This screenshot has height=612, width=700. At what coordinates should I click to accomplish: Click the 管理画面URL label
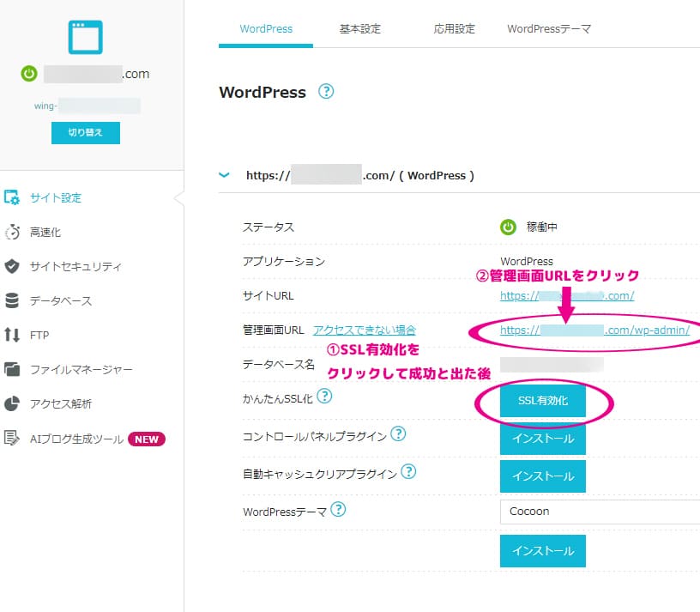tap(273, 330)
